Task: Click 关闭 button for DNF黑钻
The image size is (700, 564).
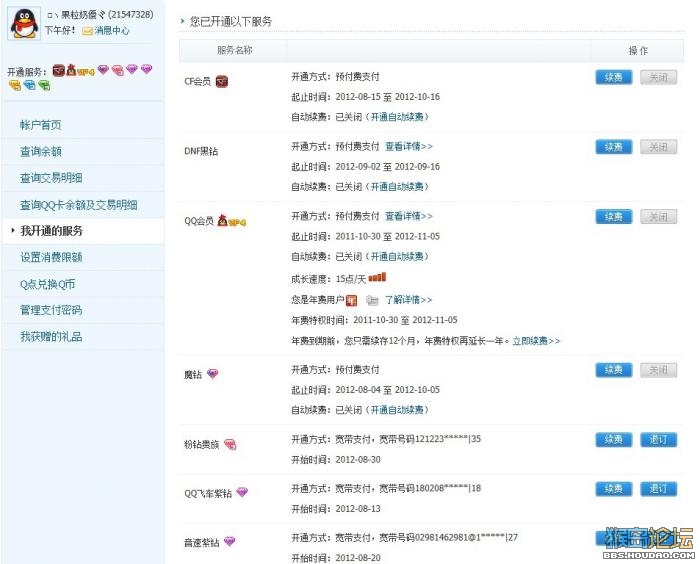Action: pyautogui.click(x=658, y=147)
